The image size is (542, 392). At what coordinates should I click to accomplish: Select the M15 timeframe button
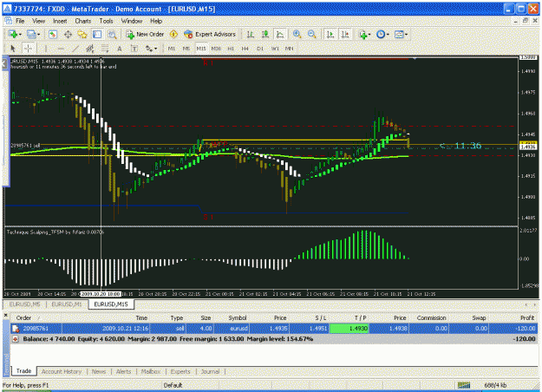tap(201, 49)
